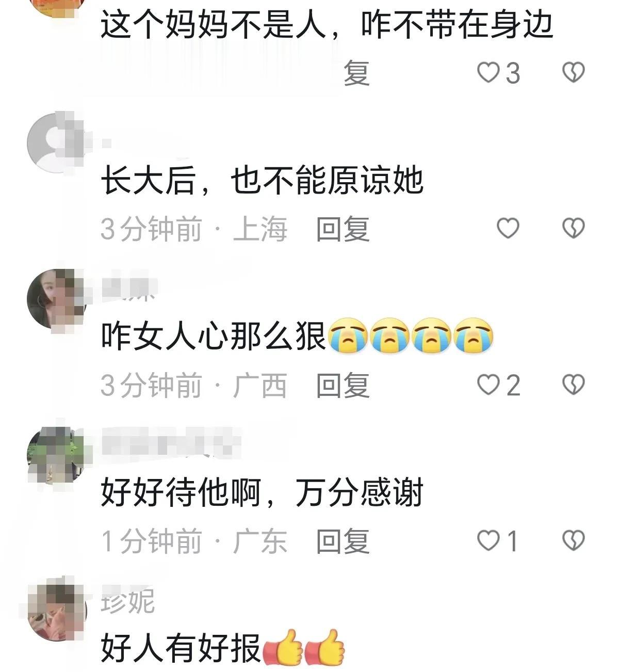Screen dimensions: 619x672
Task: Reply to the Guangdong comment
Action: pos(343,541)
